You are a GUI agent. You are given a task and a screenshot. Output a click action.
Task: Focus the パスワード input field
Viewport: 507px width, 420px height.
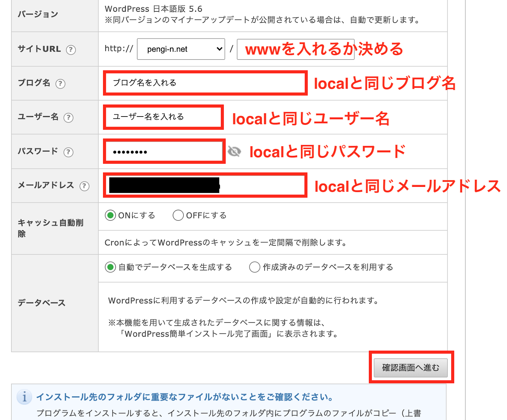pos(164,151)
